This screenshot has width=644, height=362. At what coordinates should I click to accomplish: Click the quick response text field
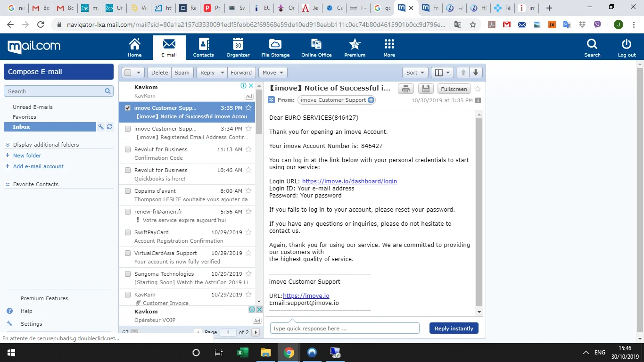click(345, 329)
